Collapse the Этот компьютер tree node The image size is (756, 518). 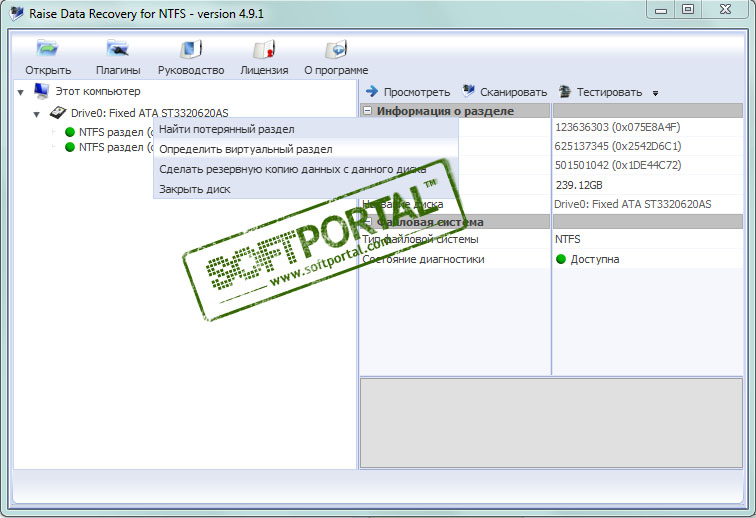[x=21, y=92]
